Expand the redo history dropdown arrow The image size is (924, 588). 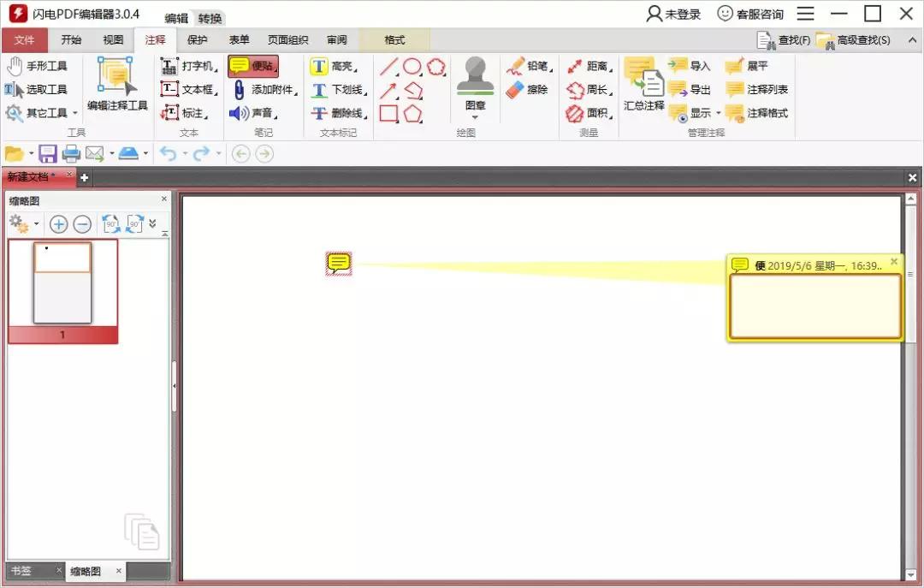(x=219, y=154)
